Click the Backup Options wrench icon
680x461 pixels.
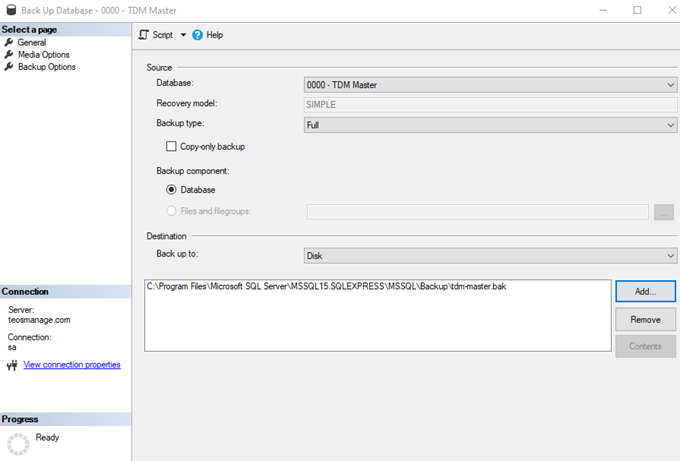click(x=9, y=67)
